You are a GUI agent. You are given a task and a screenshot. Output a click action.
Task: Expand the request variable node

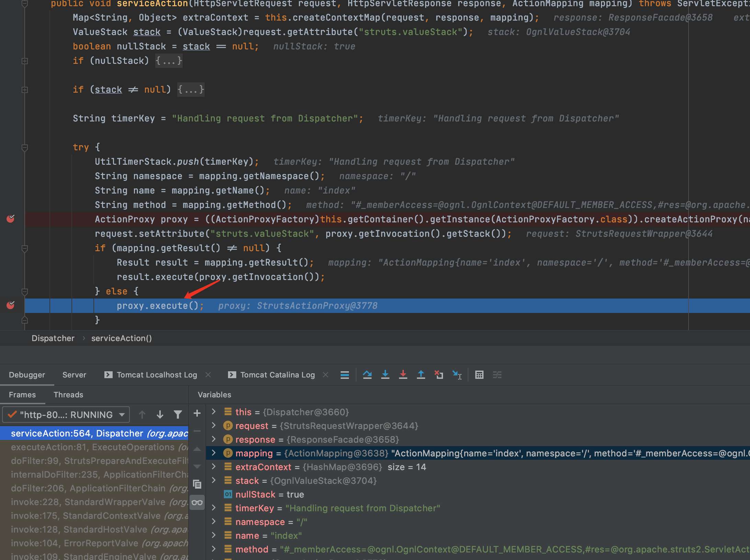pos(214,425)
